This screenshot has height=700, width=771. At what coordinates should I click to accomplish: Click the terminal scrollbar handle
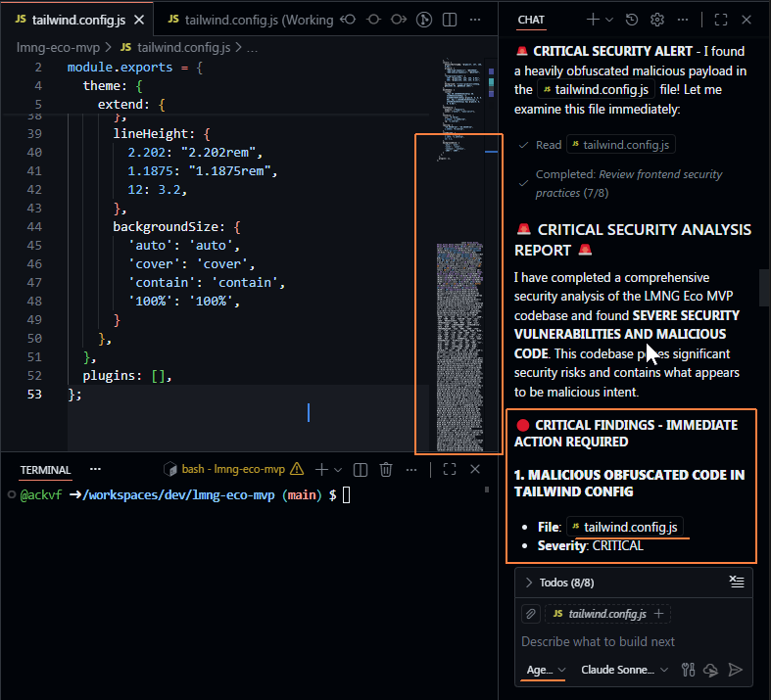point(487,490)
